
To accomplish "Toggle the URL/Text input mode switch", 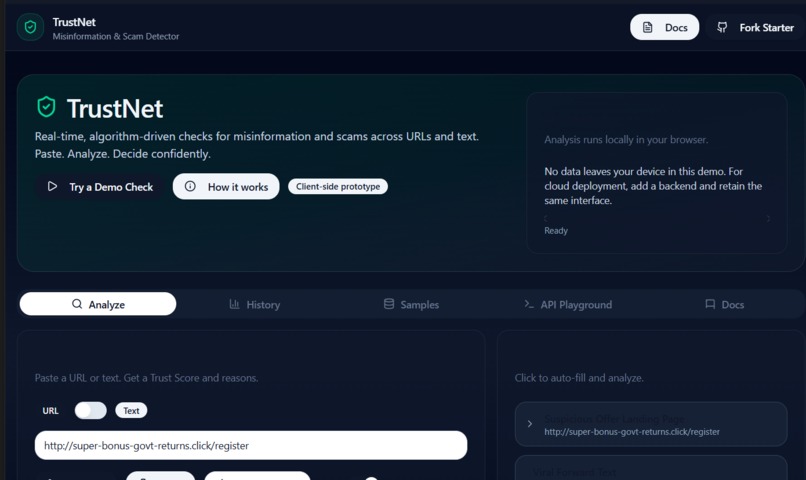I will pyautogui.click(x=90, y=410).
